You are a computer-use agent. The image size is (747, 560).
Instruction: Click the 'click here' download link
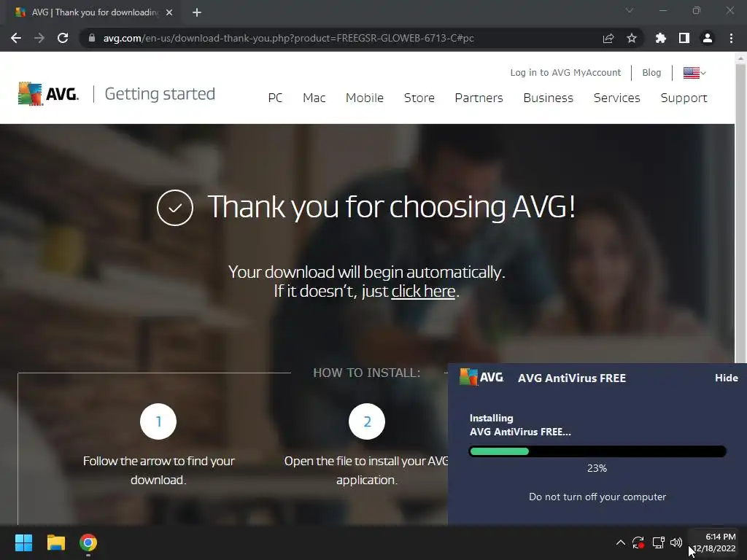[423, 291]
